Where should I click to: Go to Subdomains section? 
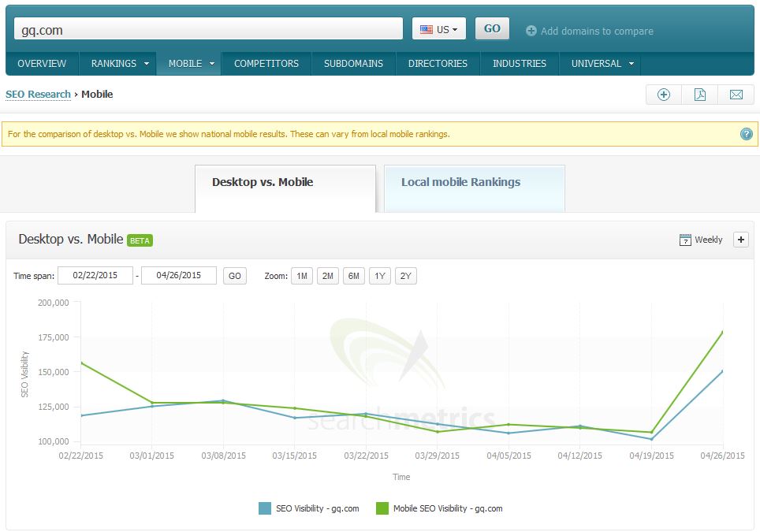pos(353,64)
